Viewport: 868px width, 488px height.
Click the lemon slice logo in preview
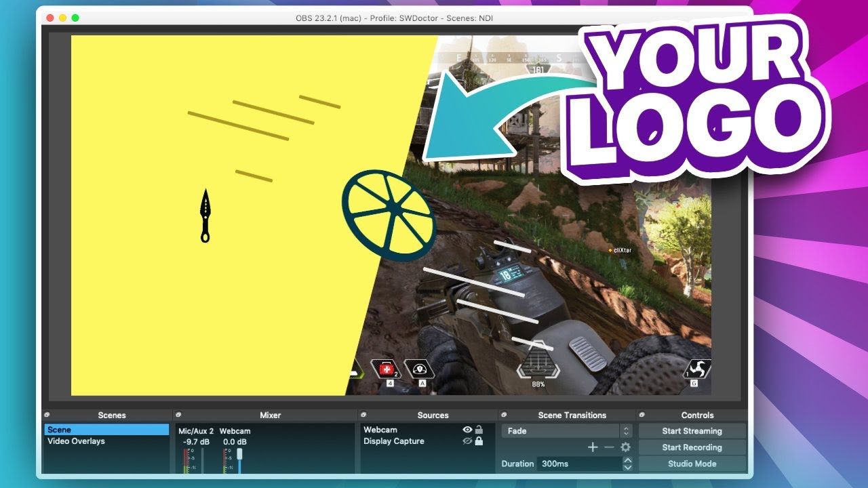click(388, 216)
